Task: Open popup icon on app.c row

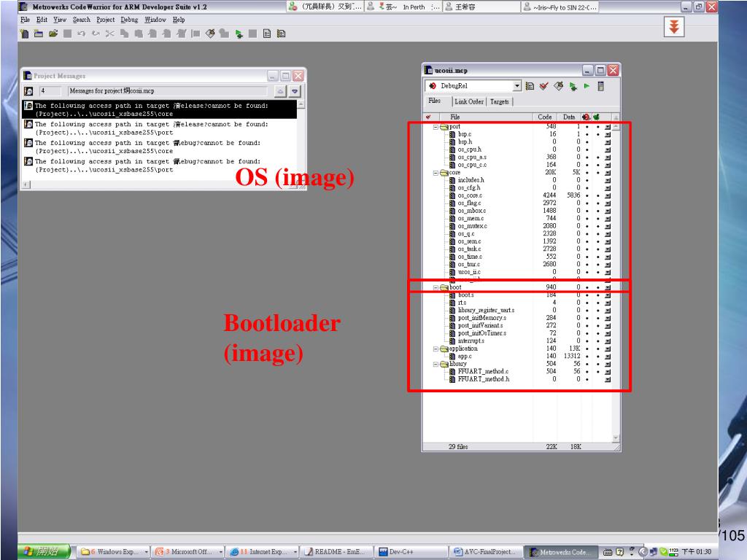Action: 608,356
